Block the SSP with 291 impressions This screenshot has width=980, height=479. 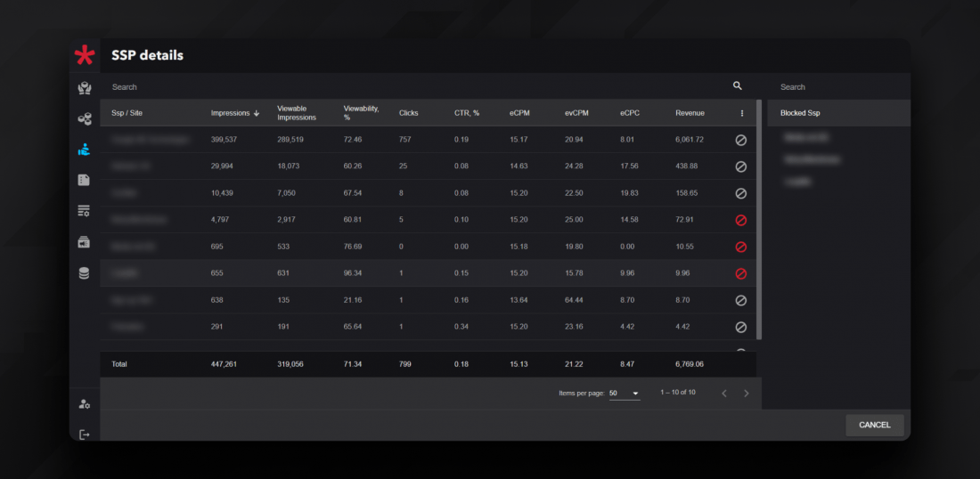click(741, 328)
